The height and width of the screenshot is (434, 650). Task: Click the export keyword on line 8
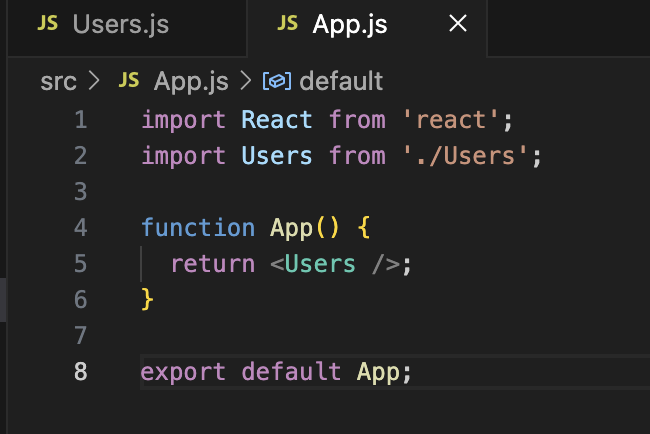[x=184, y=372]
